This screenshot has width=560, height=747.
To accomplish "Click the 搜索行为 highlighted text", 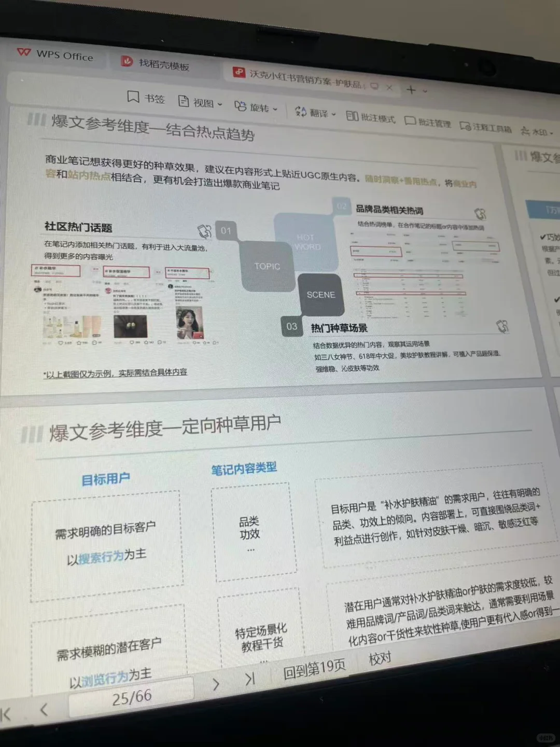I will pyautogui.click(x=101, y=558).
